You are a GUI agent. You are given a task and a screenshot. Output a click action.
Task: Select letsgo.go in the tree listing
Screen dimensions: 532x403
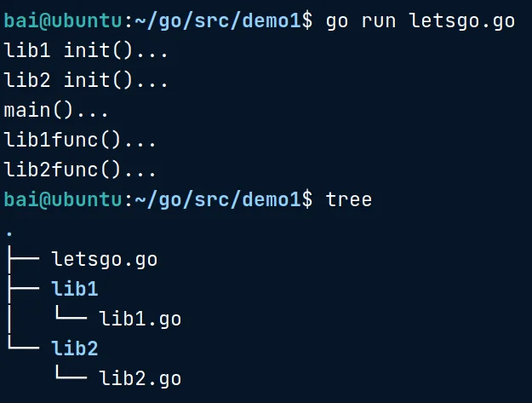pos(105,259)
